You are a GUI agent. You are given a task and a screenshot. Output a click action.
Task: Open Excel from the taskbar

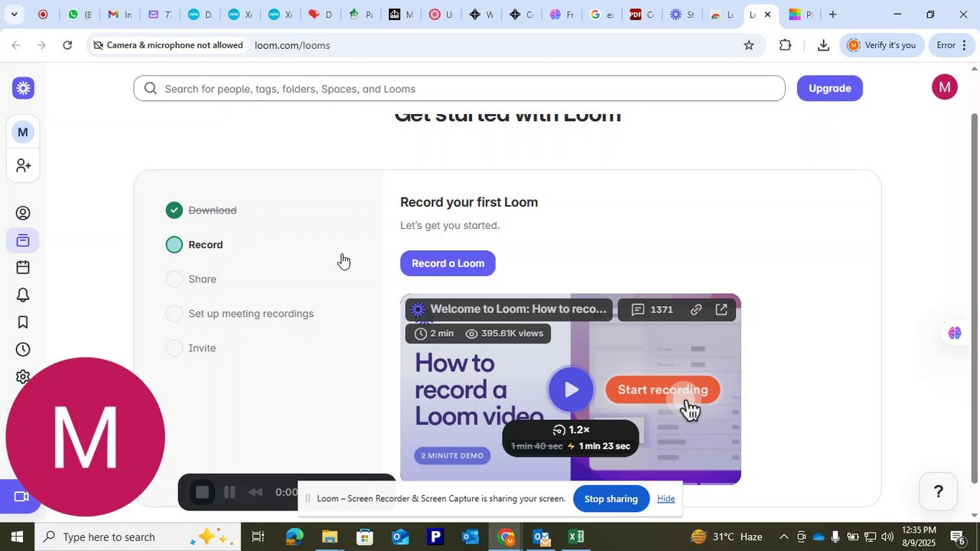pyautogui.click(x=576, y=536)
